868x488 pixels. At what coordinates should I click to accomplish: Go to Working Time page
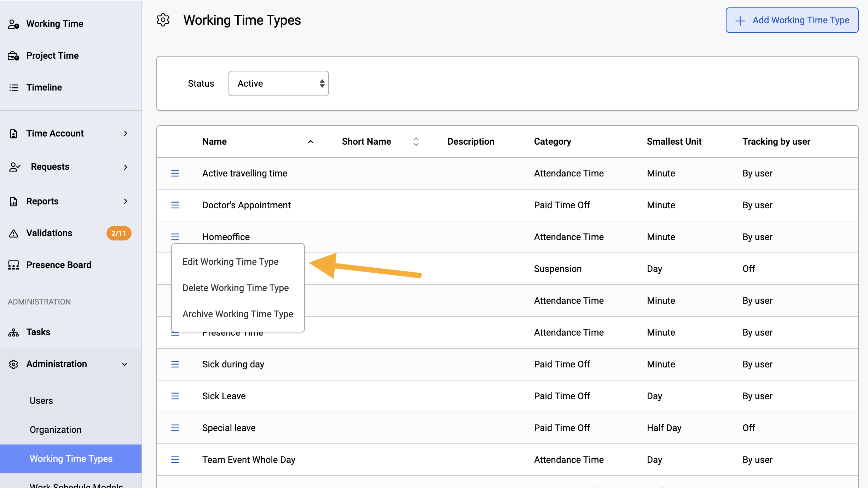coord(55,24)
